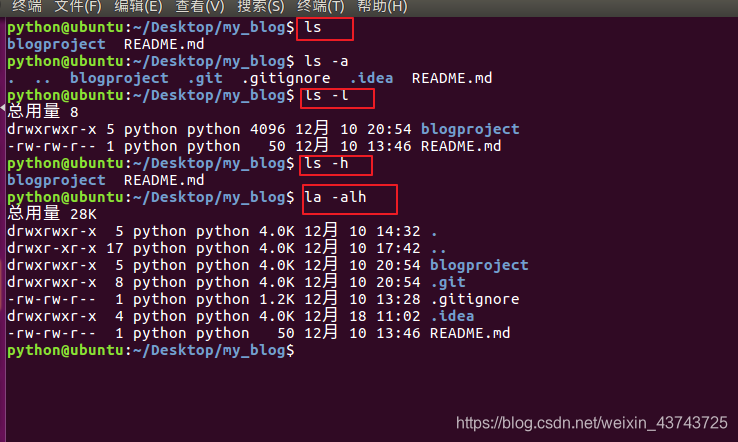Screen dimensions: 738x442
Task: Open the 文件(F) menu
Action: (x=78, y=6)
